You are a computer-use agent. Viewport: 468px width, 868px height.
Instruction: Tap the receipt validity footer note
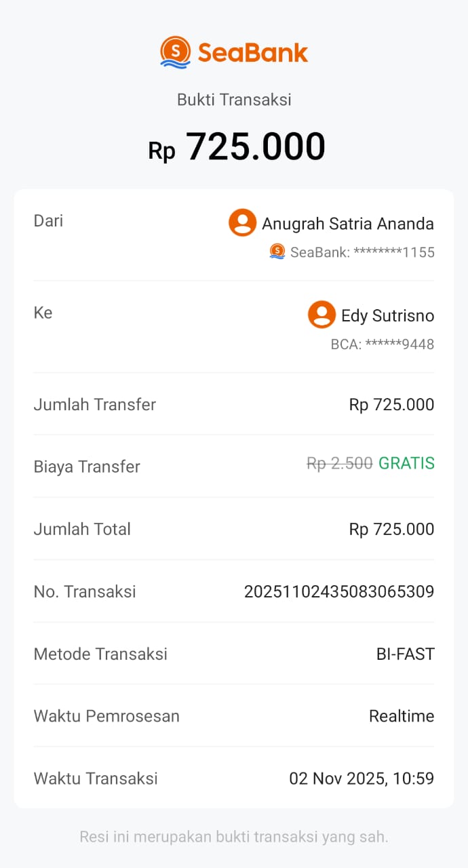(234, 836)
